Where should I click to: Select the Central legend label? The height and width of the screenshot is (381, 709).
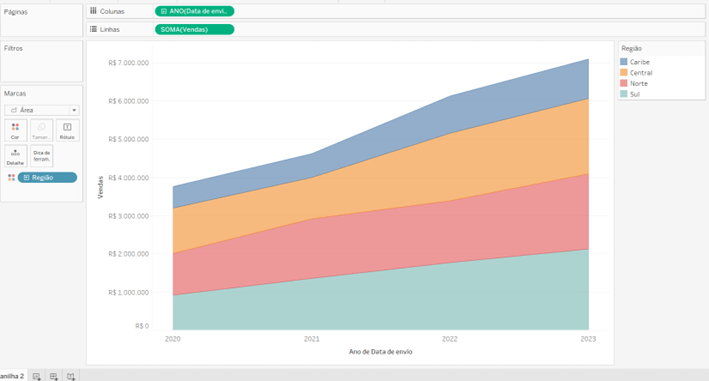coord(641,73)
